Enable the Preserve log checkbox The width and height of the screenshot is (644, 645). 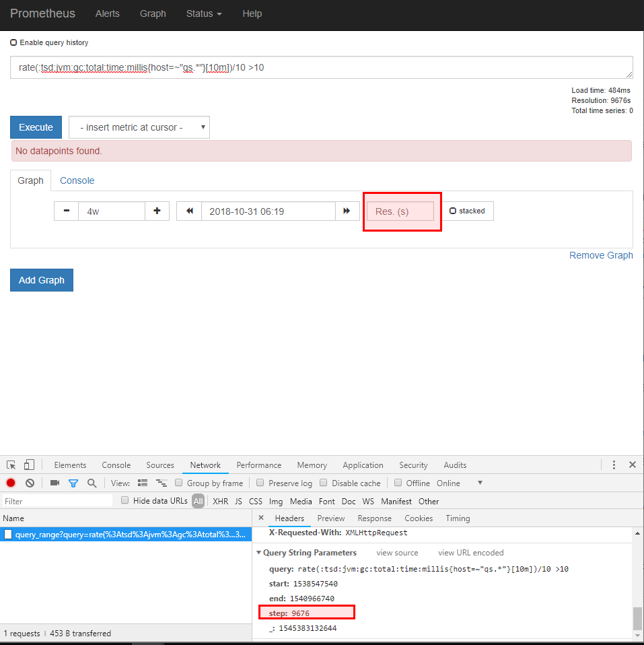tap(260, 483)
